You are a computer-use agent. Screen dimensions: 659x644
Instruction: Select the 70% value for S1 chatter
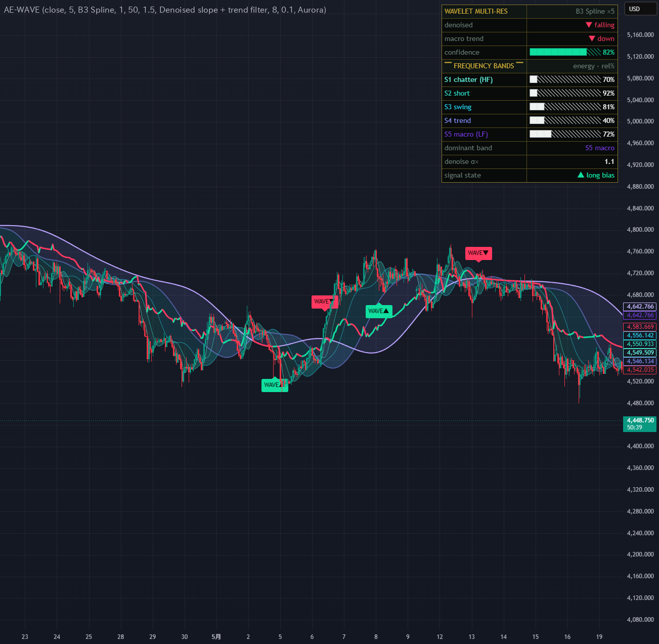point(609,79)
